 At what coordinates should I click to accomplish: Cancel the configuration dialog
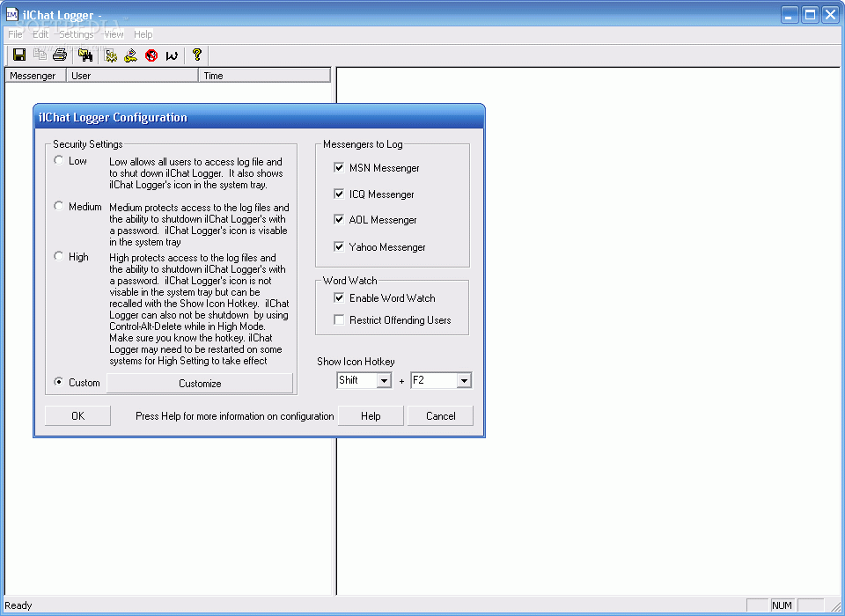point(440,416)
